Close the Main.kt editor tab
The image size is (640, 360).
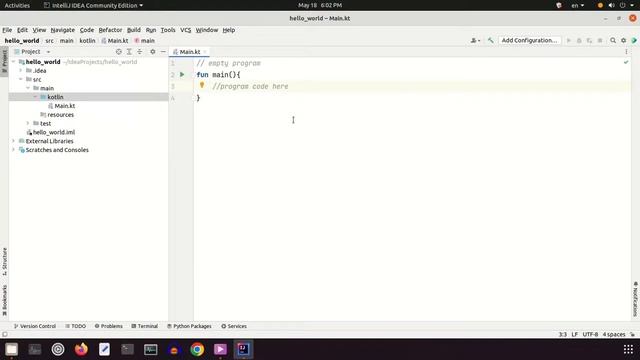click(205, 52)
